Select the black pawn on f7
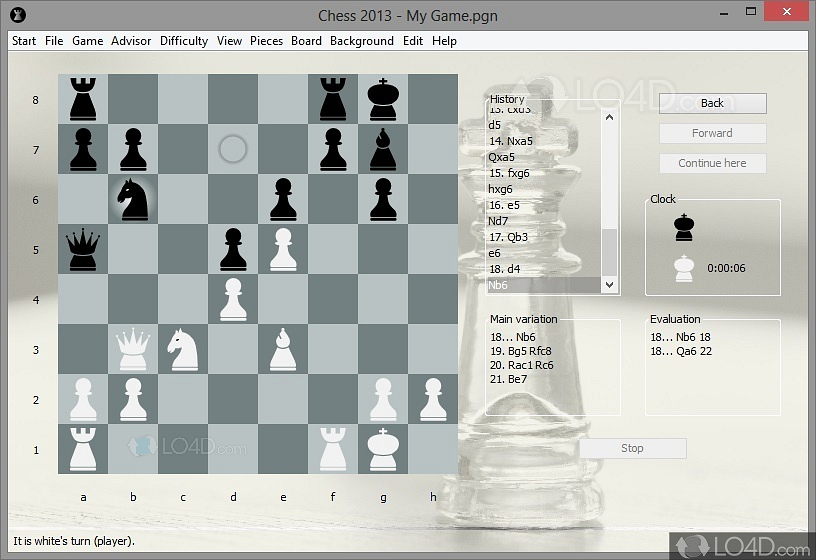This screenshot has height=560, width=816. point(333,149)
